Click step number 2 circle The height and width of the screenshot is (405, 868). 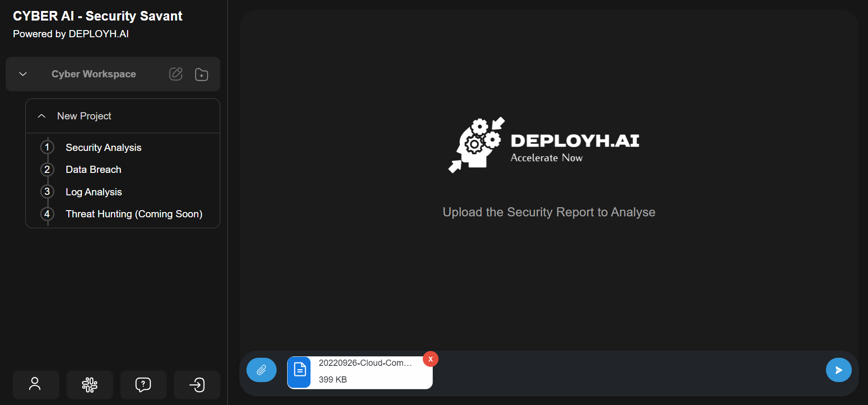(x=47, y=170)
